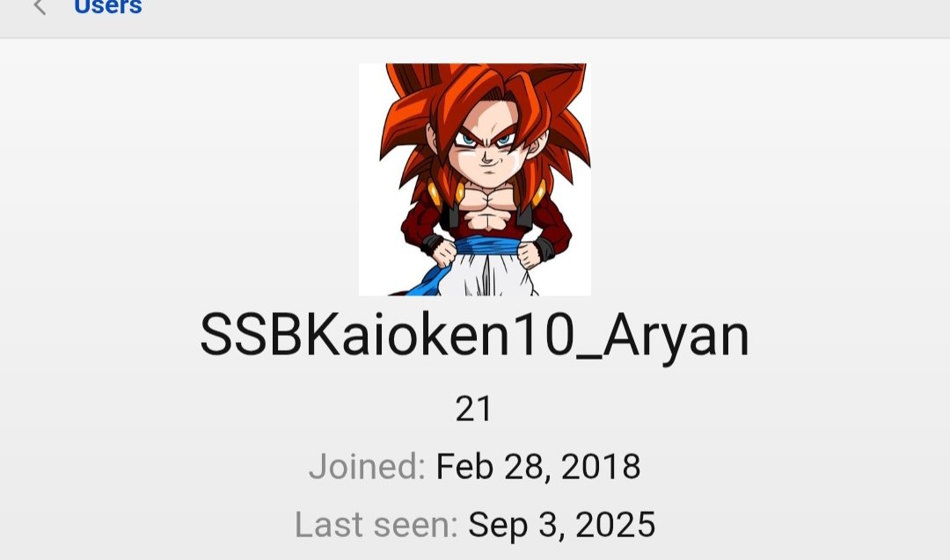Click the year 2025 in last seen
The image size is (950, 560).
[x=615, y=525]
